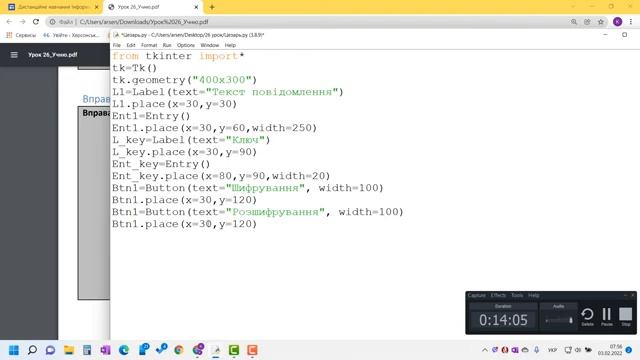This screenshot has width=640, height=360.
Task: Click the line L_key=Label(text="Ключ")
Action: [x=191, y=140]
